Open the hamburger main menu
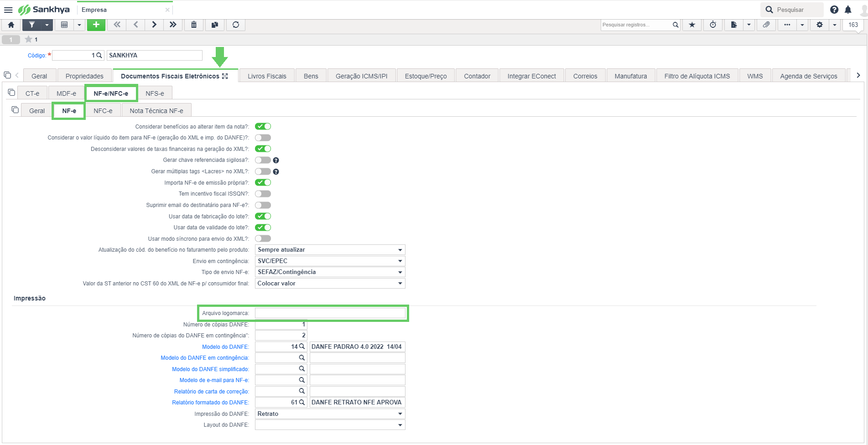Screen dimensions: 868x445 point(8,10)
